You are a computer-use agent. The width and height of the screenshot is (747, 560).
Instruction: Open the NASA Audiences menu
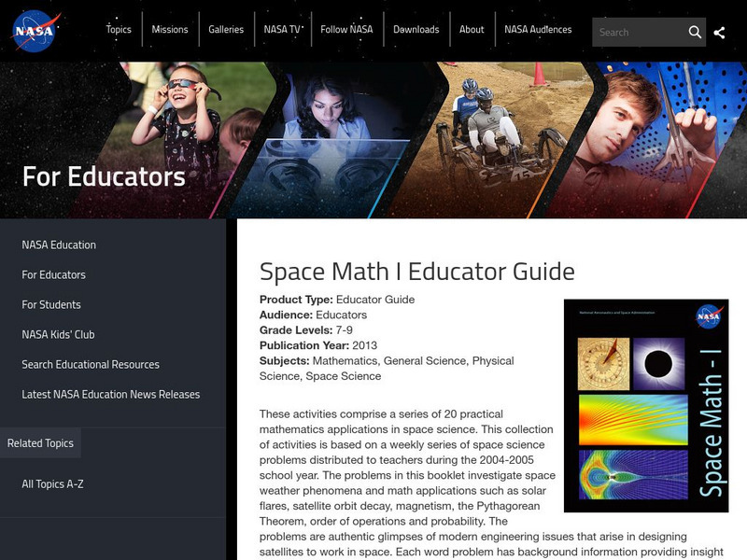pyautogui.click(x=538, y=30)
